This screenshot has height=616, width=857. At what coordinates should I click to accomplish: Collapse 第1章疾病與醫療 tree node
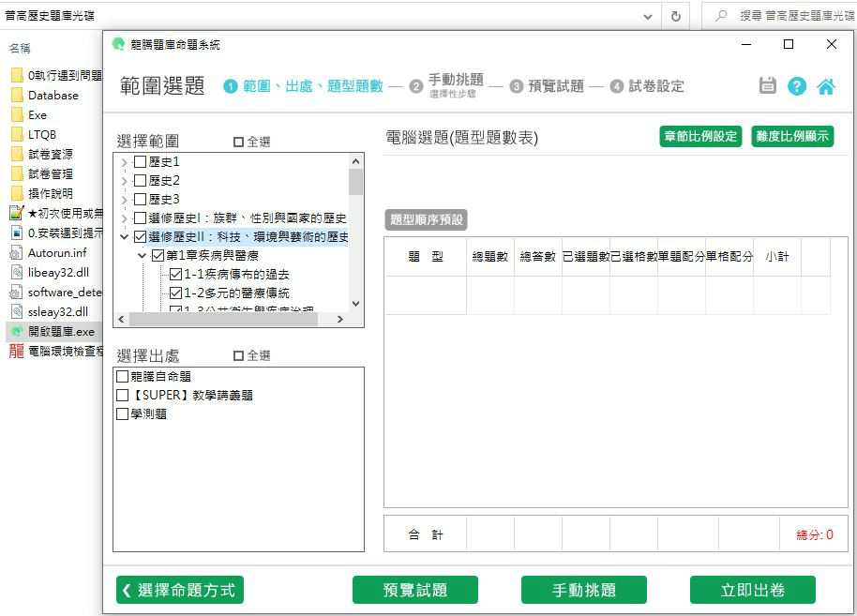(x=143, y=255)
